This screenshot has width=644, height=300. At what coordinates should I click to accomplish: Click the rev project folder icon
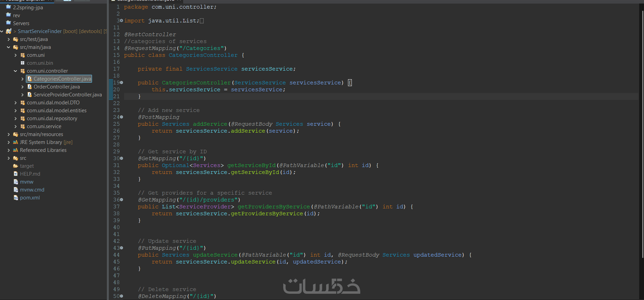point(9,15)
